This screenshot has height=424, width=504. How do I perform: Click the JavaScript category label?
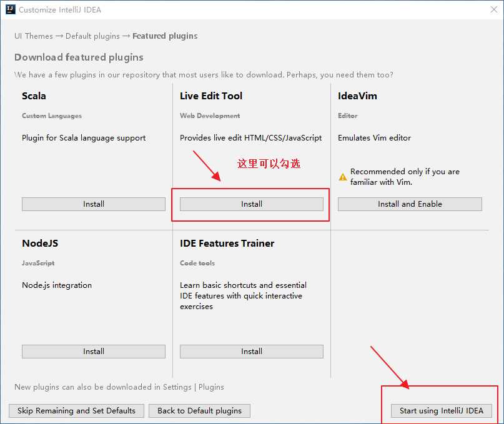coord(38,263)
